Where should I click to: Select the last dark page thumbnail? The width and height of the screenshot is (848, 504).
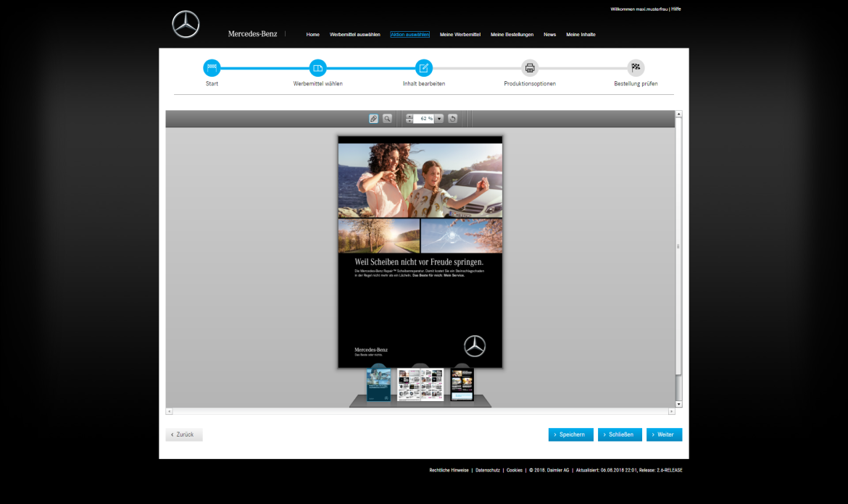[462, 385]
